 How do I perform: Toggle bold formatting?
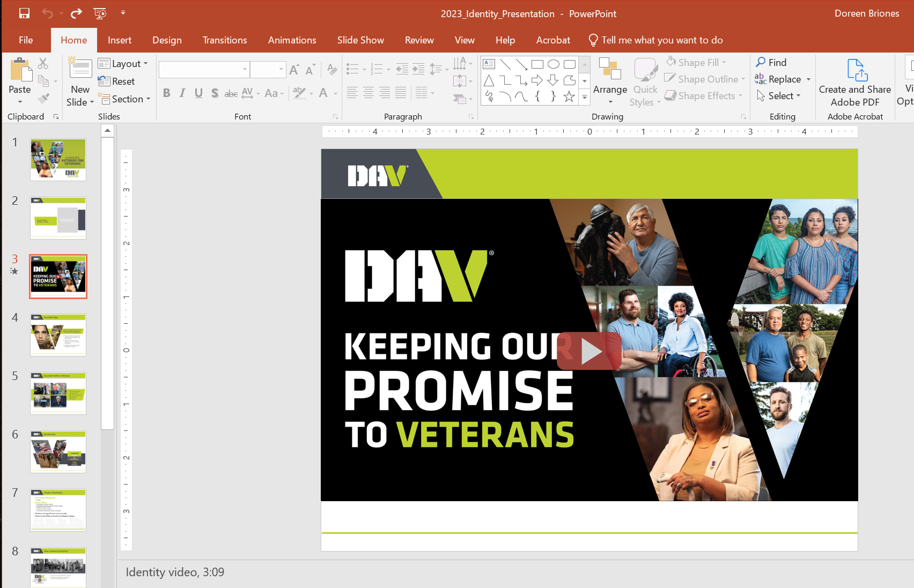[166, 93]
